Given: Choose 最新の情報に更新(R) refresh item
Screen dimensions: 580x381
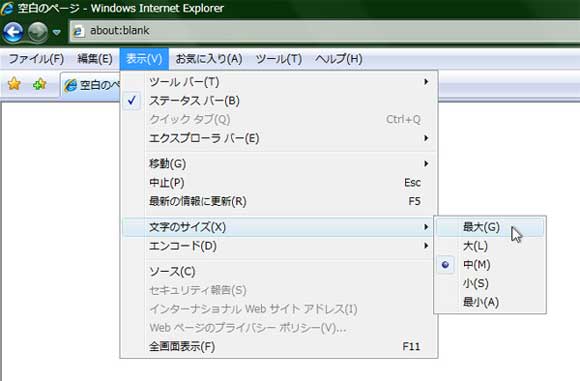Looking at the screenshot, I should [x=279, y=201].
